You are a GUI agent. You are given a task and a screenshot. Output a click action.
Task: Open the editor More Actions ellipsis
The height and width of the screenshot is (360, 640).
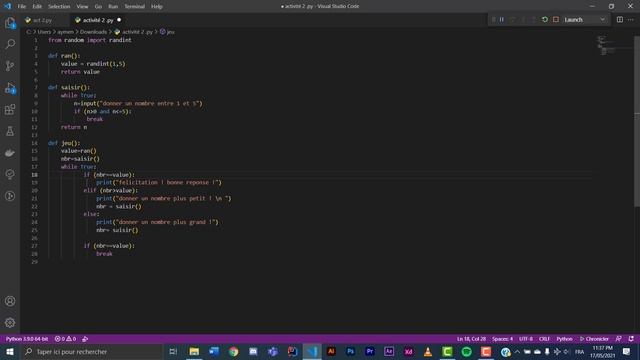coord(631,20)
